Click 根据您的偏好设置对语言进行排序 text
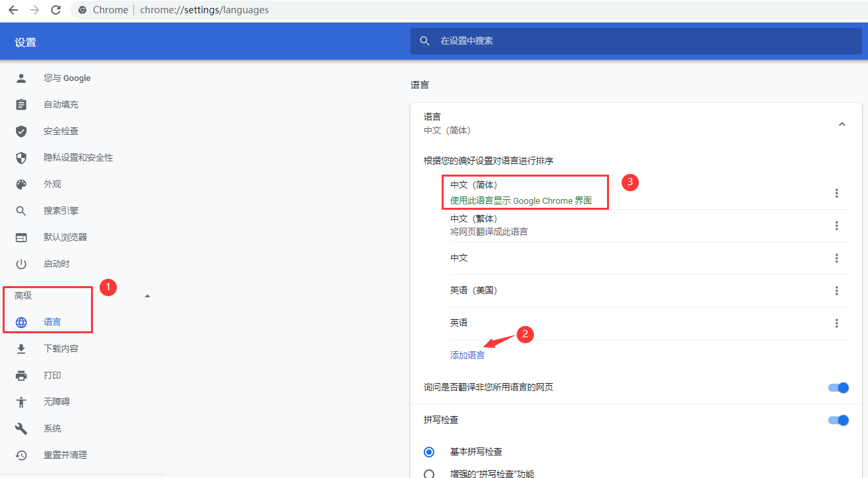This screenshot has height=478, width=868. pos(489,161)
